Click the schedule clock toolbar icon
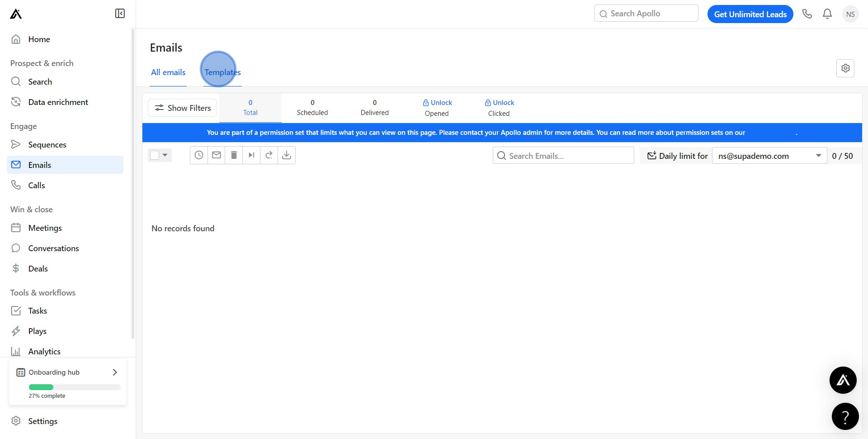The height and width of the screenshot is (439, 868). pyautogui.click(x=199, y=155)
